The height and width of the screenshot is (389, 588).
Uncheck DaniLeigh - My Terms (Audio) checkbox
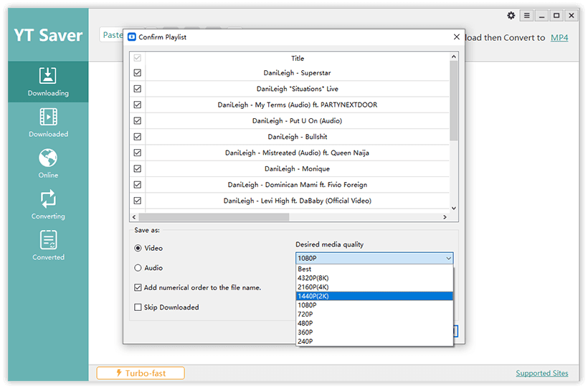(x=137, y=105)
